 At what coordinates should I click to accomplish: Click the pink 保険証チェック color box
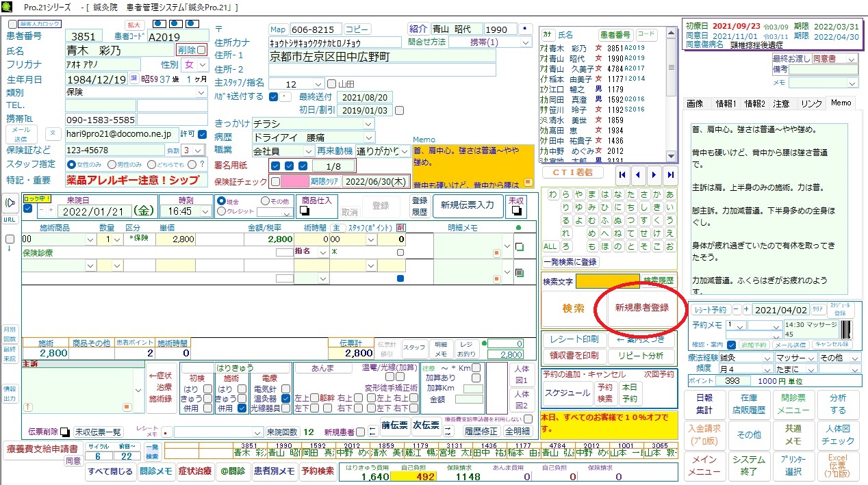pyautogui.click(x=295, y=182)
